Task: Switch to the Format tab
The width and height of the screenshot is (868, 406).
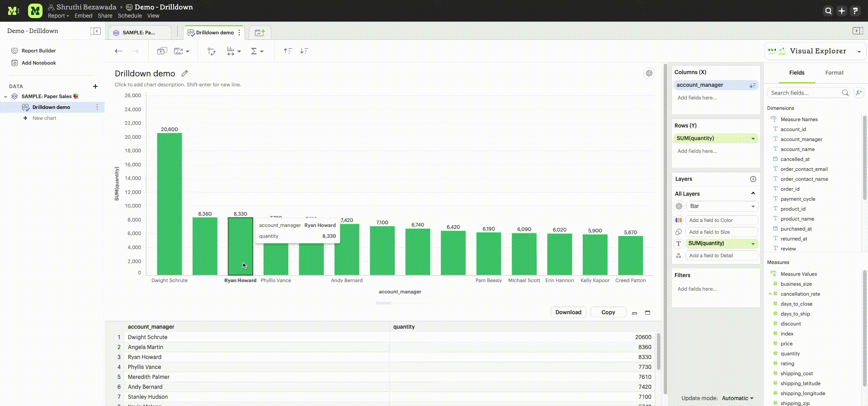Action: [834, 73]
